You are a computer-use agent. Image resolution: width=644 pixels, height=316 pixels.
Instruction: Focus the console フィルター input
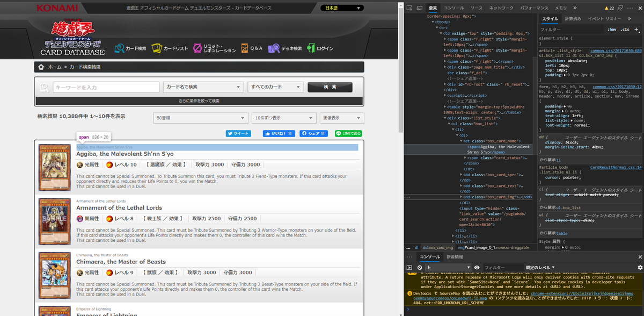[502, 267]
